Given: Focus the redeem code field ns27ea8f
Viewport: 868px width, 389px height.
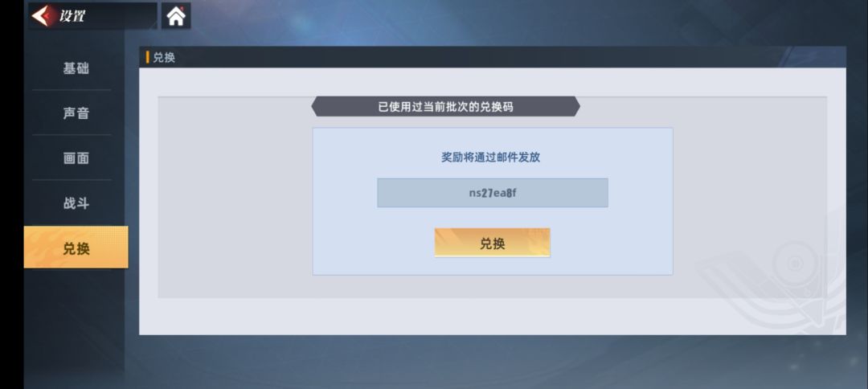Looking at the screenshot, I should [493, 193].
